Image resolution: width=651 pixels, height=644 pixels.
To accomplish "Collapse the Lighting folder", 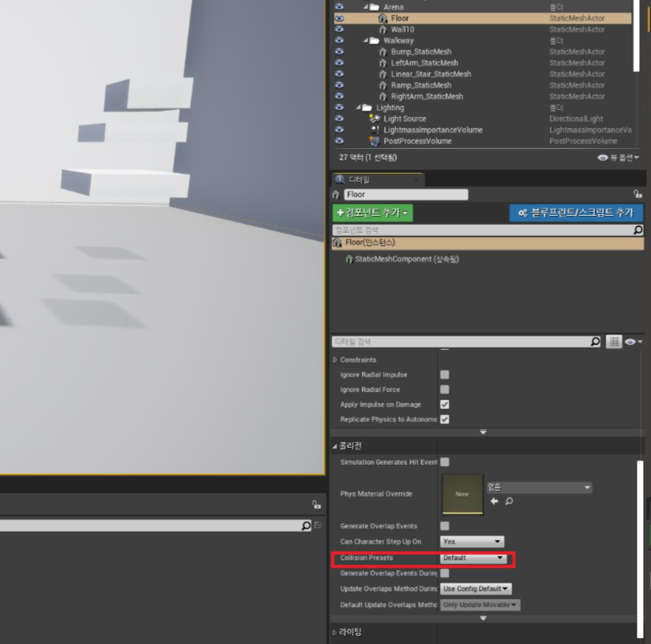I will coord(359,108).
